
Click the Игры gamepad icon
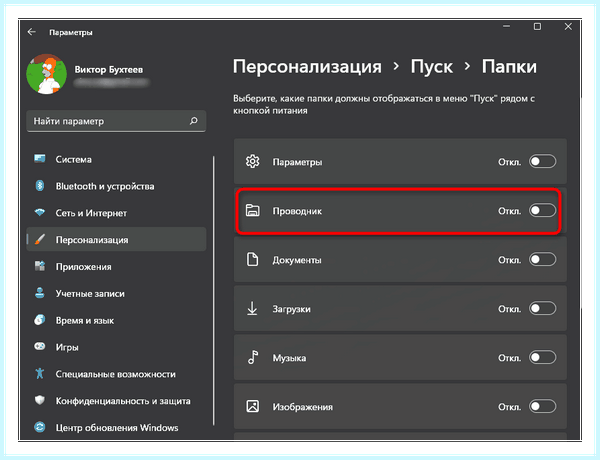point(40,346)
